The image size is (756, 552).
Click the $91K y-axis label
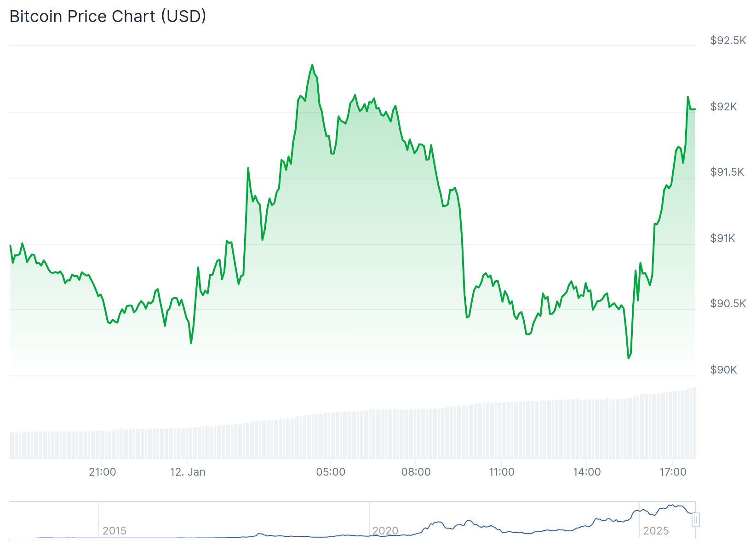(722, 238)
